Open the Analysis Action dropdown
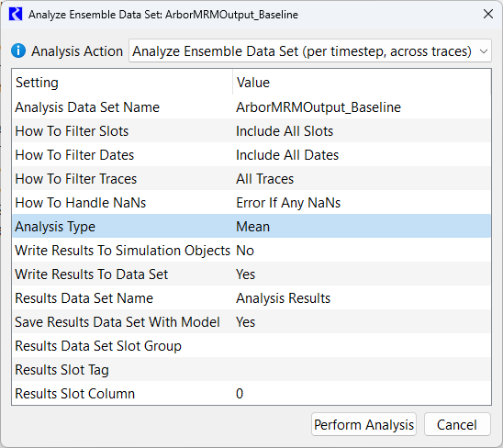This screenshot has height=448, width=503. tap(310, 51)
